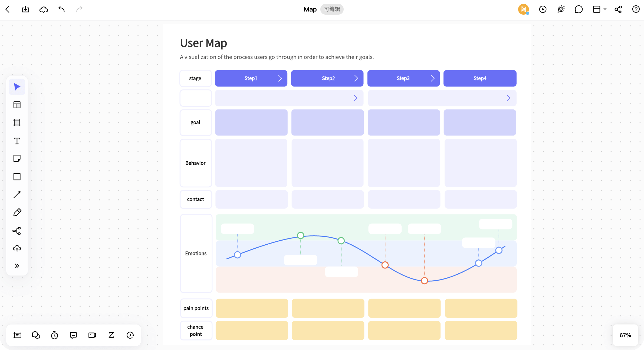Open the help question mark
Viewport: 644px width, 350px height.
(x=636, y=9)
